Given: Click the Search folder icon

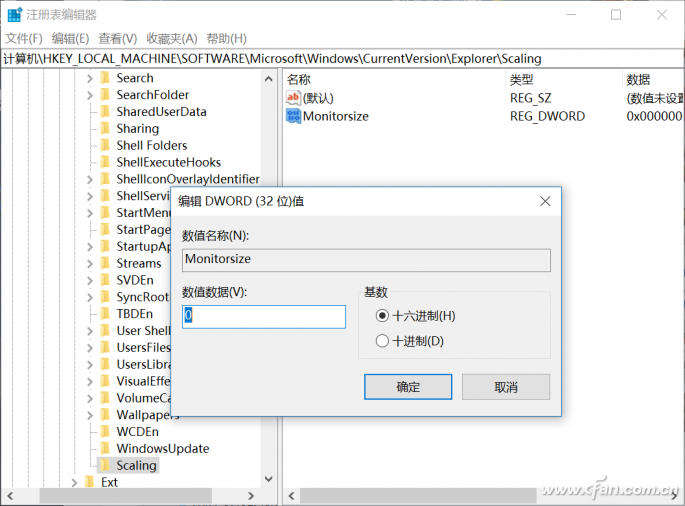Looking at the screenshot, I should pos(105,78).
